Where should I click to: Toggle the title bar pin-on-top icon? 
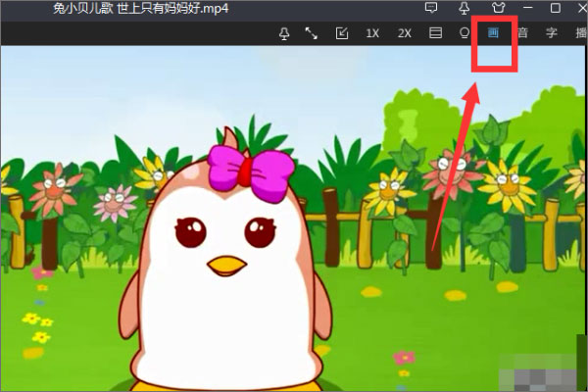(464, 8)
